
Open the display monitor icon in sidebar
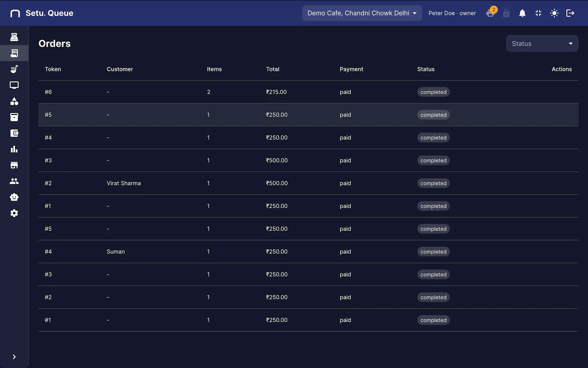point(14,85)
